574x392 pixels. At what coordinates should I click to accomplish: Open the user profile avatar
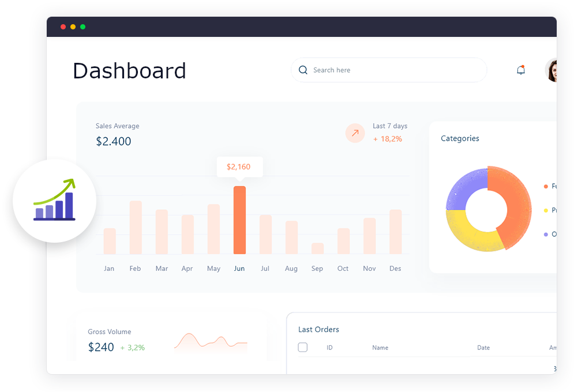tap(552, 70)
